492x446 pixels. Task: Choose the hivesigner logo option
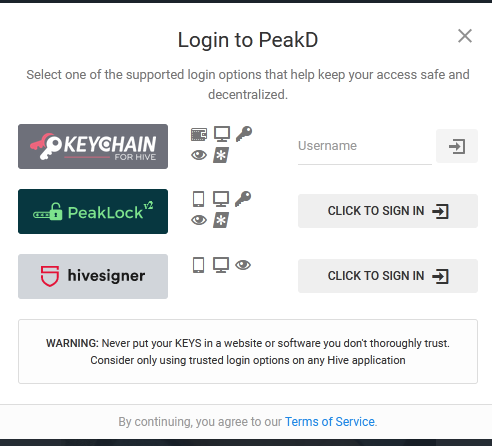[x=93, y=276]
